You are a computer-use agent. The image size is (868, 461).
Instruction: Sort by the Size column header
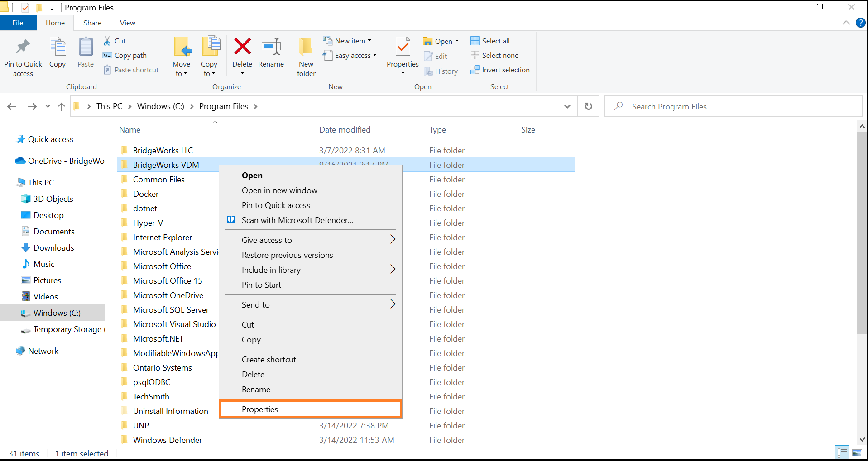(x=528, y=130)
